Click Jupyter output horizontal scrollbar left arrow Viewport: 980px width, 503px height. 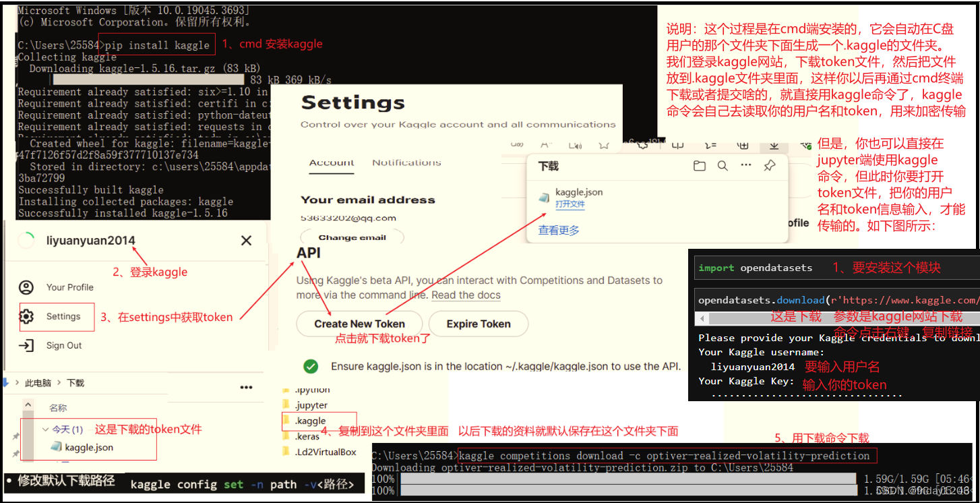point(702,319)
